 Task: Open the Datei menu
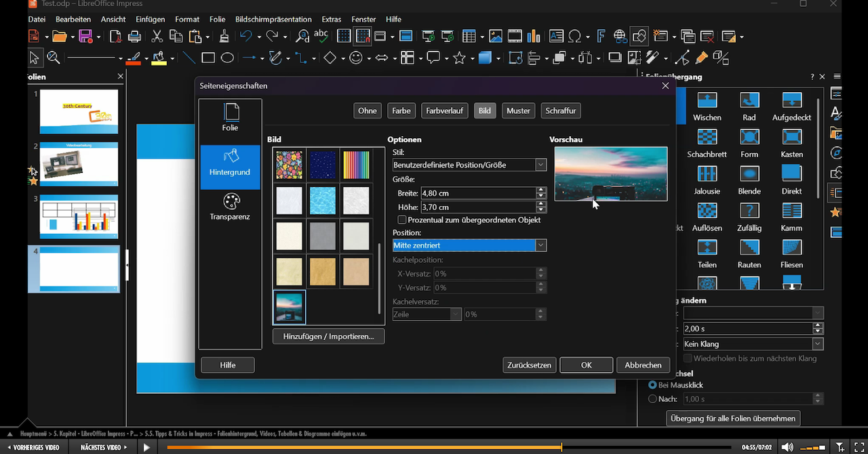pyautogui.click(x=37, y=19)
